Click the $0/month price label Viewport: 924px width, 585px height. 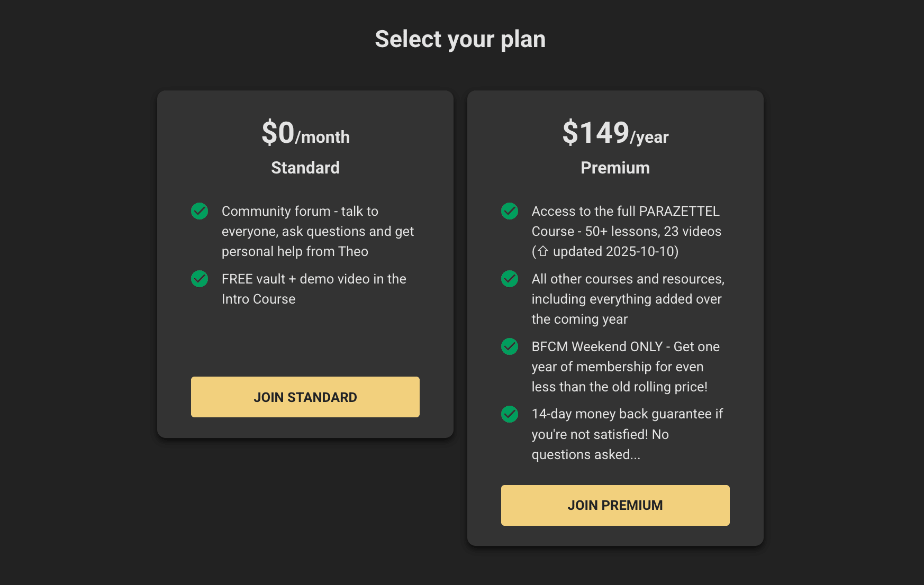[305, 133]
